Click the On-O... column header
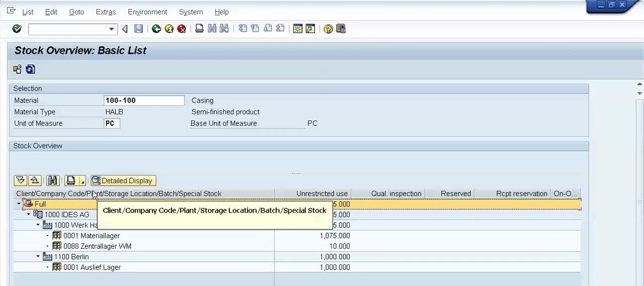Image resolution: width=644 pixels, height=286 pixels. pyautogui.click(x=566, y=193)
